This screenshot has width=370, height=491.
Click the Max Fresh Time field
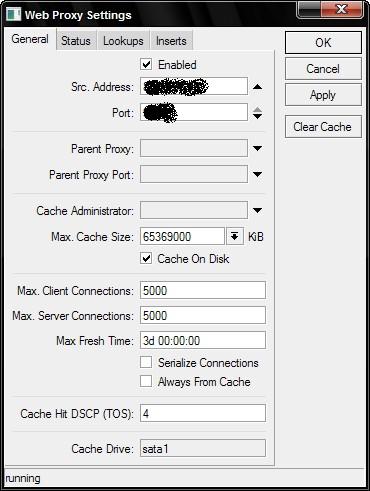203,340
